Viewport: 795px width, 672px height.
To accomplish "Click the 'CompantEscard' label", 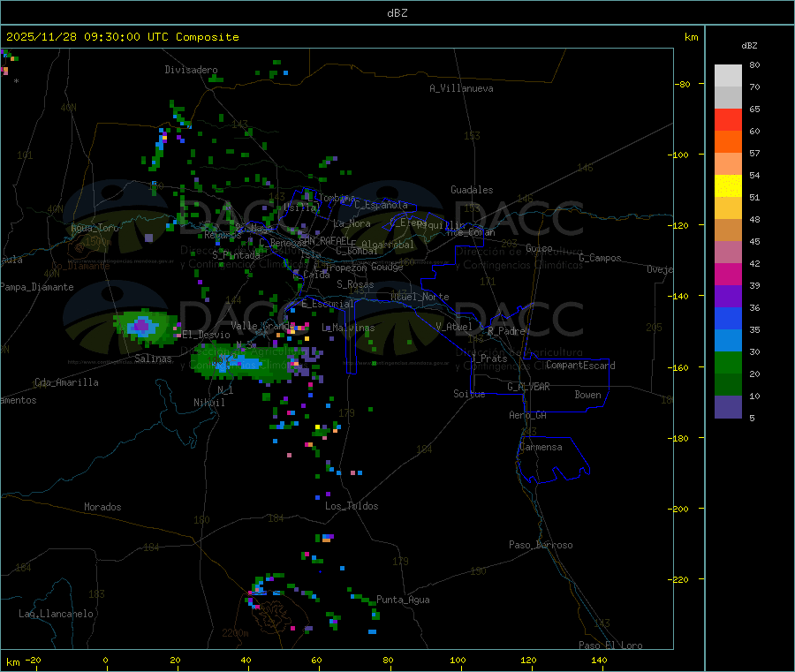I will click(x=580, y=366).
